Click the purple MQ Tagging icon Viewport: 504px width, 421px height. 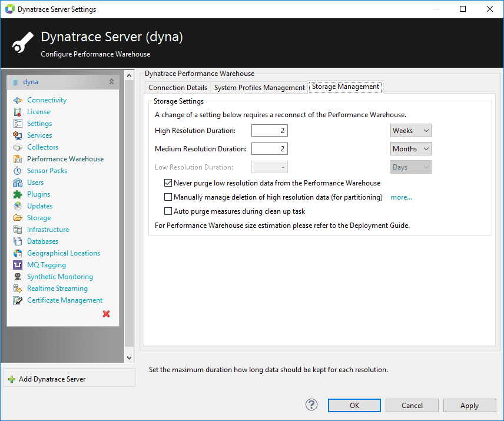[x=18, y=265]
